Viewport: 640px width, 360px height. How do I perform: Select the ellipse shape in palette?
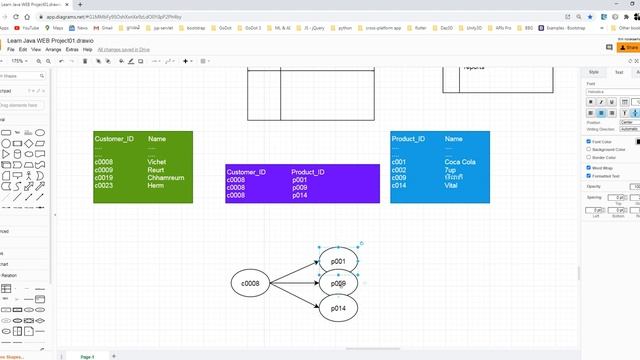pyautogui.click(x=40, y=133)
